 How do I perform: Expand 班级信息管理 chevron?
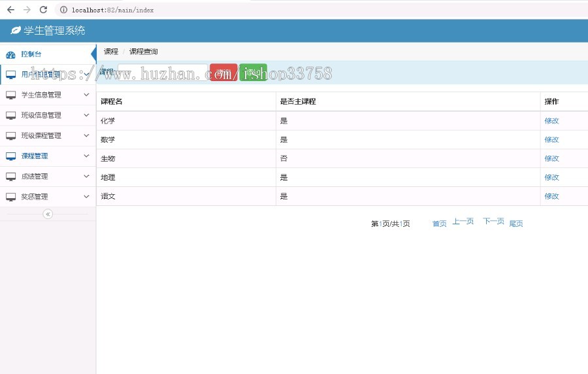pos(87,115)
